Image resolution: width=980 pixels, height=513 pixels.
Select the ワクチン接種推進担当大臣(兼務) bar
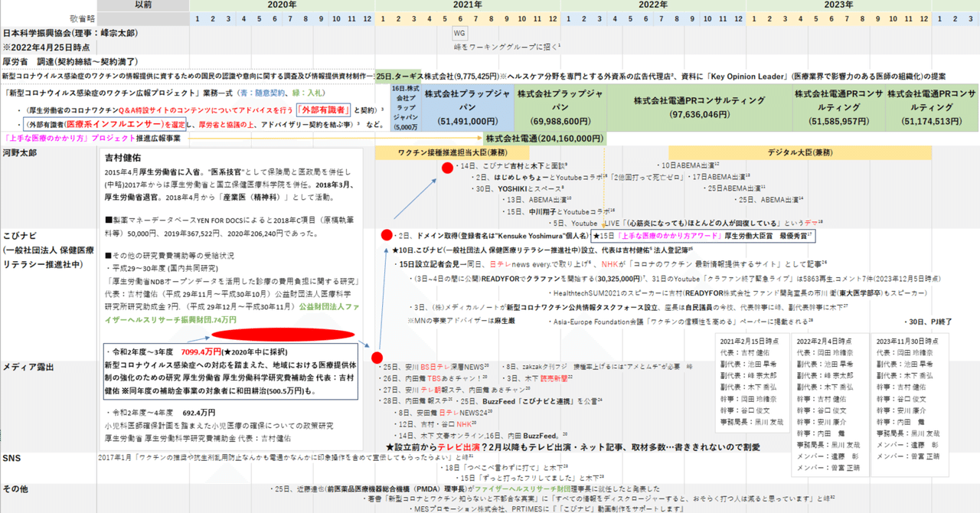(452, 152)
